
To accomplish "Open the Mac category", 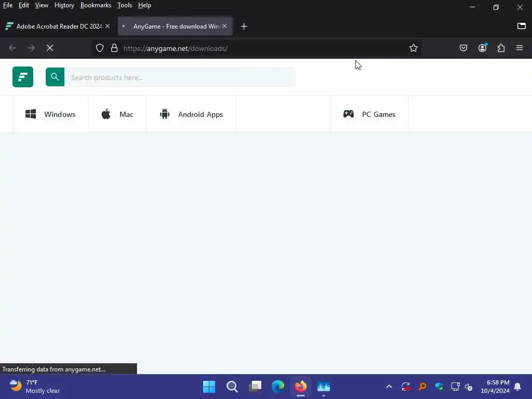I will tap(117, 114).
